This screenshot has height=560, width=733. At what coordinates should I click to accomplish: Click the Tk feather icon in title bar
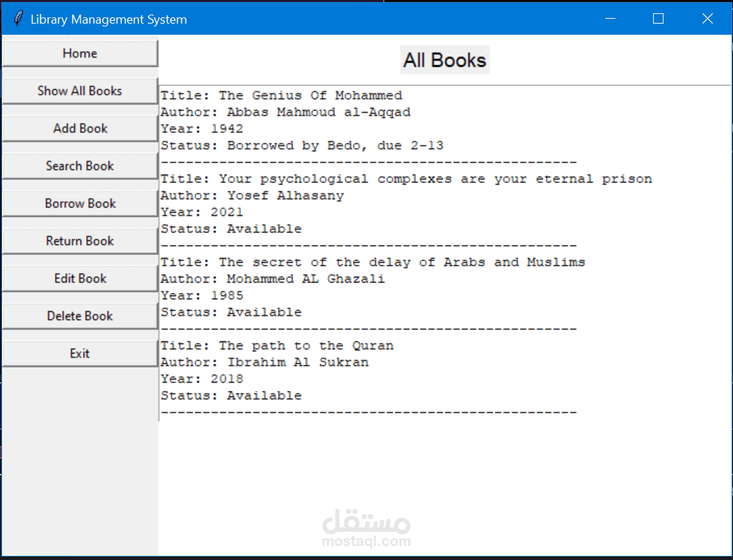tap(18, 19)
